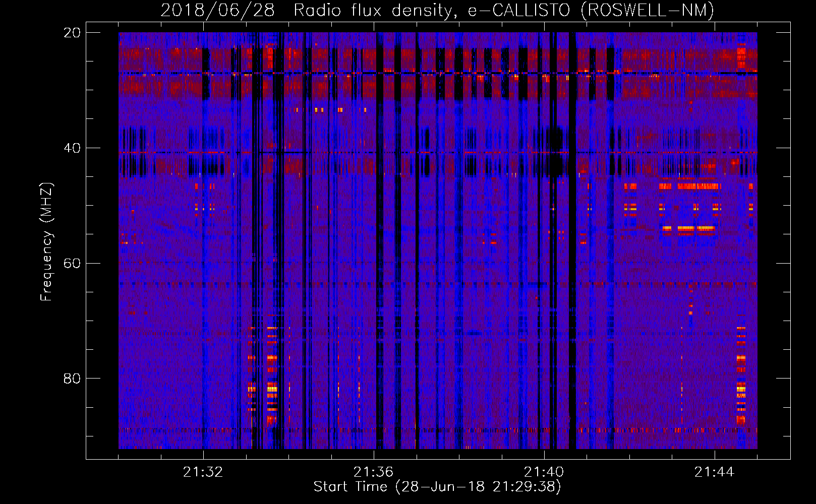Image resolution: width=816 pixels, height=504 pixels.
Task: Click the 21:36 time tick label
Action: tap(373, 472)
